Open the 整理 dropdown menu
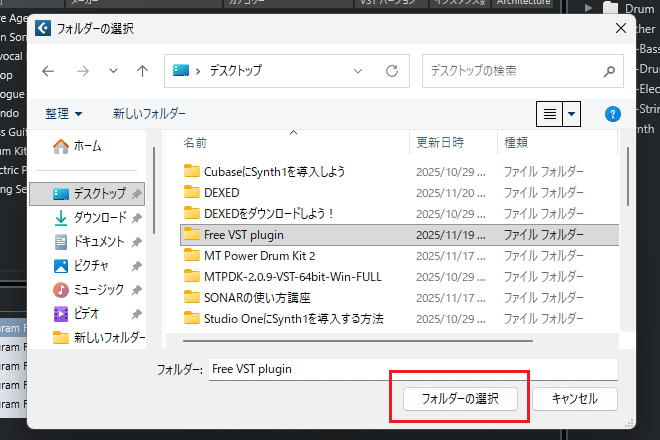Viewport: 660px width, 440px height. click(x=64, y=114)
